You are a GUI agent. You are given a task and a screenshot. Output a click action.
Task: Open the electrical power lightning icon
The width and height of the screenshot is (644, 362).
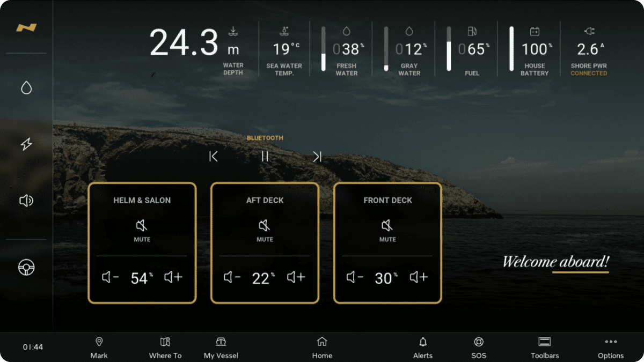coord(26,144)
